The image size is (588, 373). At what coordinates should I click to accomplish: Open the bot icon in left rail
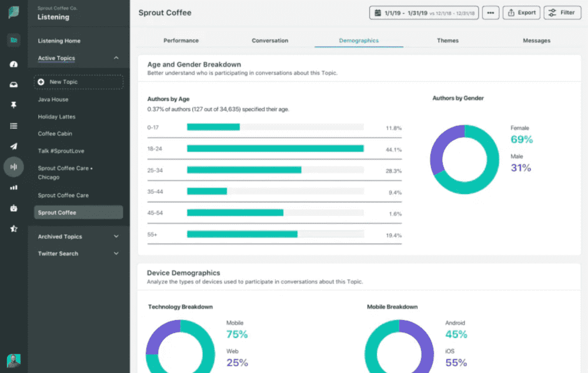[14, 208]
